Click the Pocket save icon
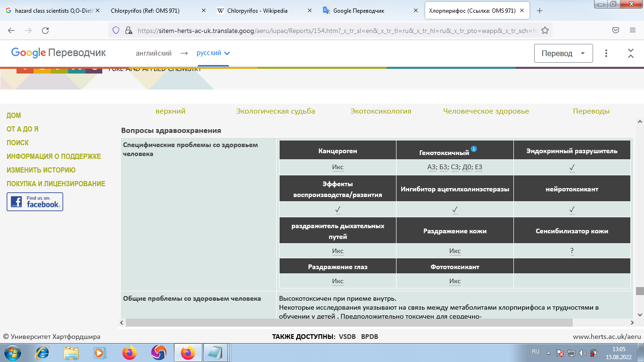Screen dimensions: 644x362 coord(615,31)
